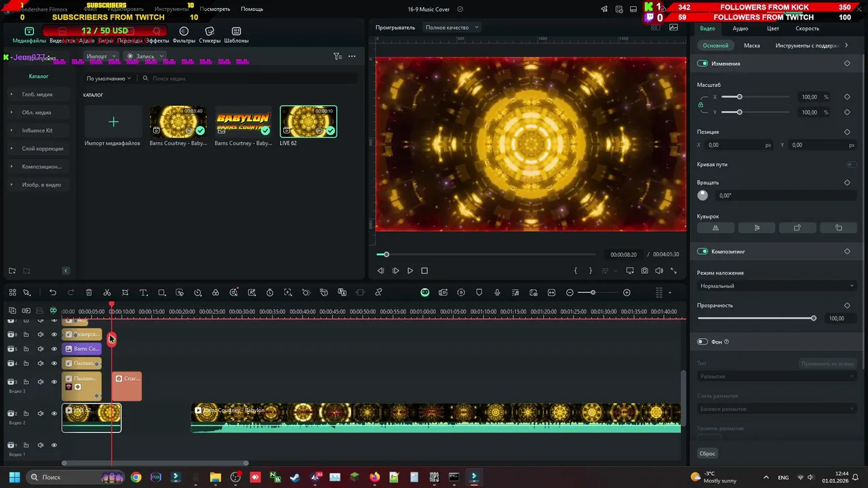868x488 pixels.
Task: Switch to the Скорость properties tab
Action: pos(807,28)
